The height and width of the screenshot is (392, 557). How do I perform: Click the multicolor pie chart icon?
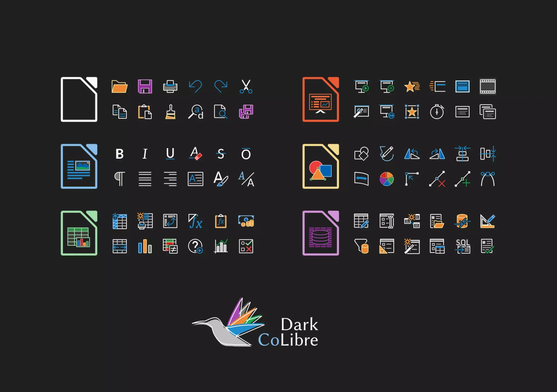pos(387,179)
